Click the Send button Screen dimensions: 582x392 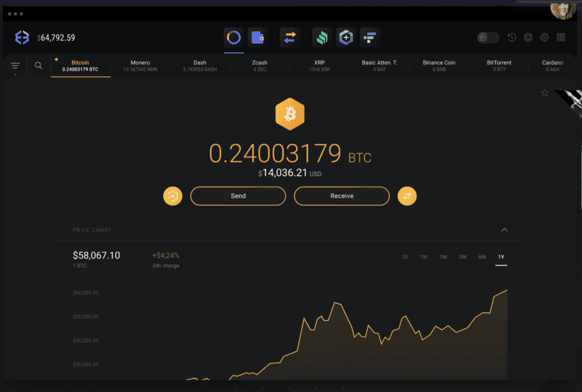click(x=238, y=195)
